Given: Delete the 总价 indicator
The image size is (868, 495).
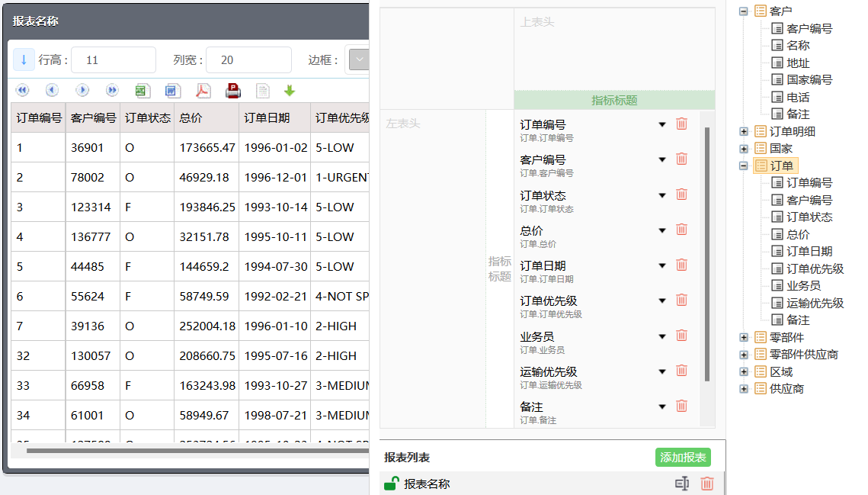Looking at the screenshot, I should pyautogui.click(x=681, y=230).
